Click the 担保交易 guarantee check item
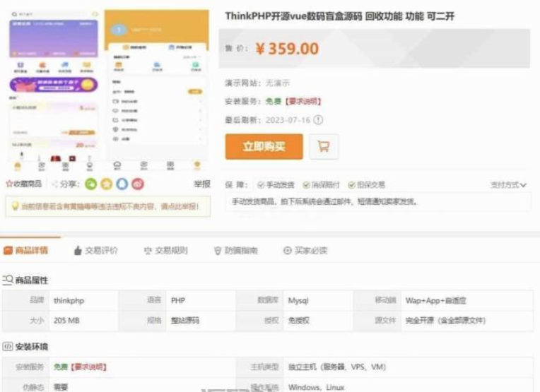This screenshot has width=540, height=392. tap(366, 185)
